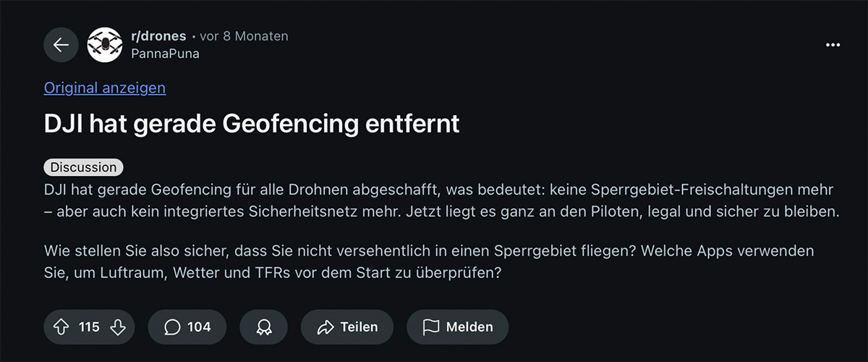Filter by the Discussion flair tag
This screenshot has width=868, height=362.
[83, 167]
